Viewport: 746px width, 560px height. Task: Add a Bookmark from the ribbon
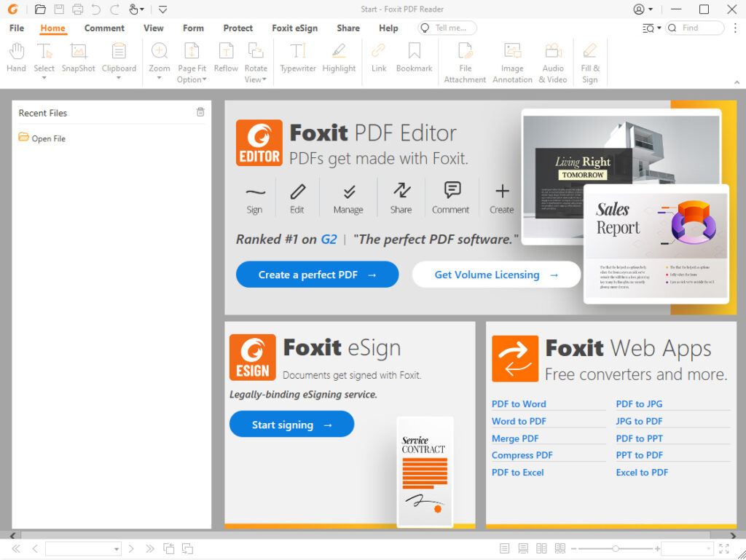pos(414,58)
